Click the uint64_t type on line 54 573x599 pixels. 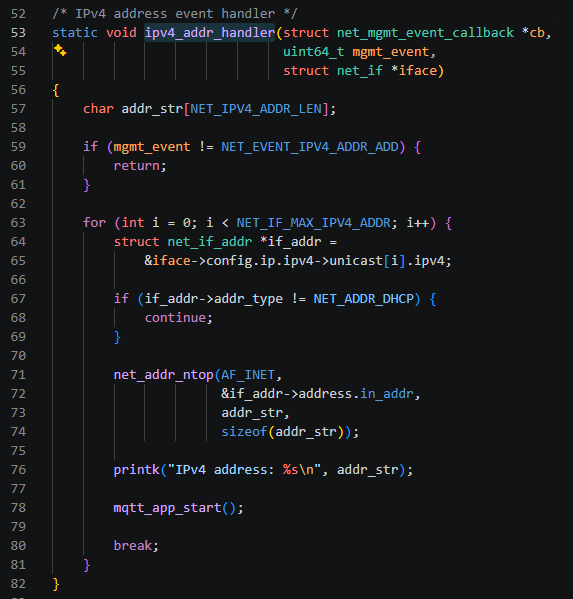pyautogui.click(x=313, y=52)
